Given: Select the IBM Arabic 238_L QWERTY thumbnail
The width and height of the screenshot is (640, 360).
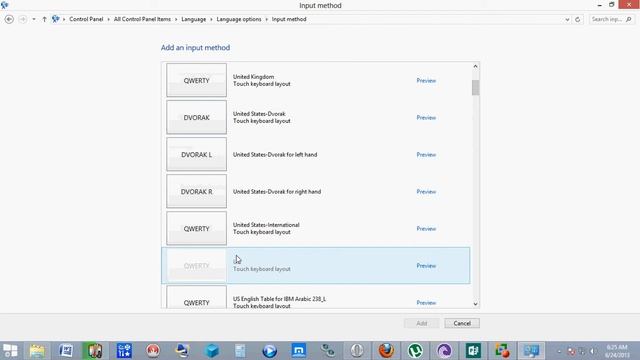Looking at the screenshot, I should click(196, 297).
